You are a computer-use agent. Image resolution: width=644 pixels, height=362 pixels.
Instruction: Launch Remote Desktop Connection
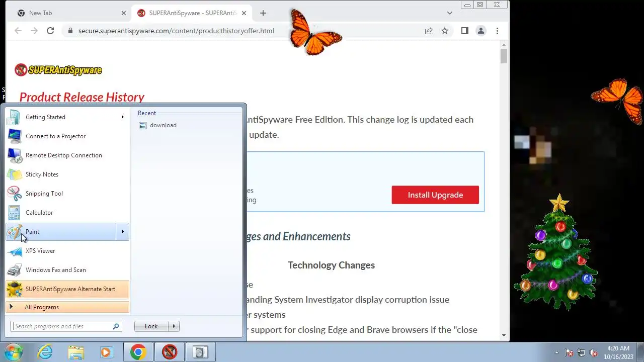(67, 155)
